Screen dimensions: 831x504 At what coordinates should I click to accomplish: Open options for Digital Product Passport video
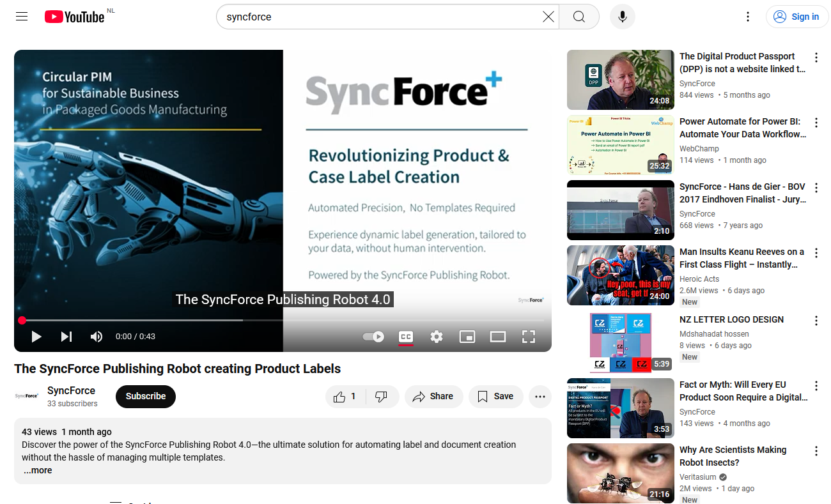(816, 58)
